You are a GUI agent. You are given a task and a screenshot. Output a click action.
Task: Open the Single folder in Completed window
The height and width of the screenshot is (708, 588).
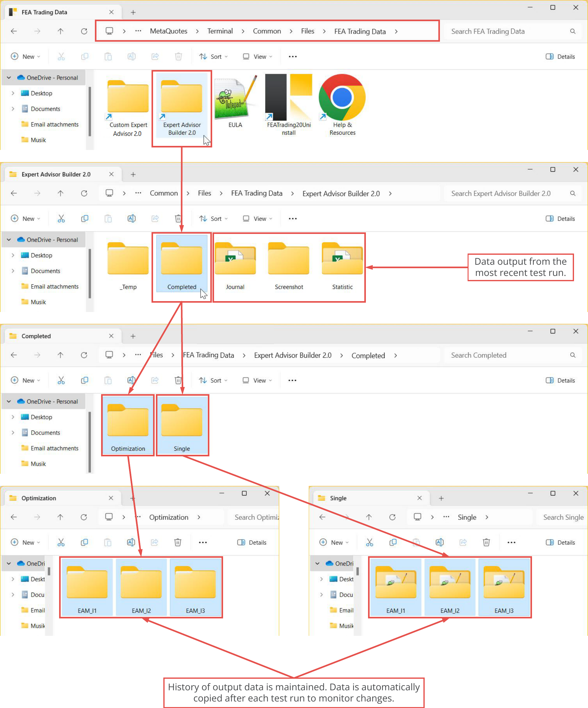point(182,426)
